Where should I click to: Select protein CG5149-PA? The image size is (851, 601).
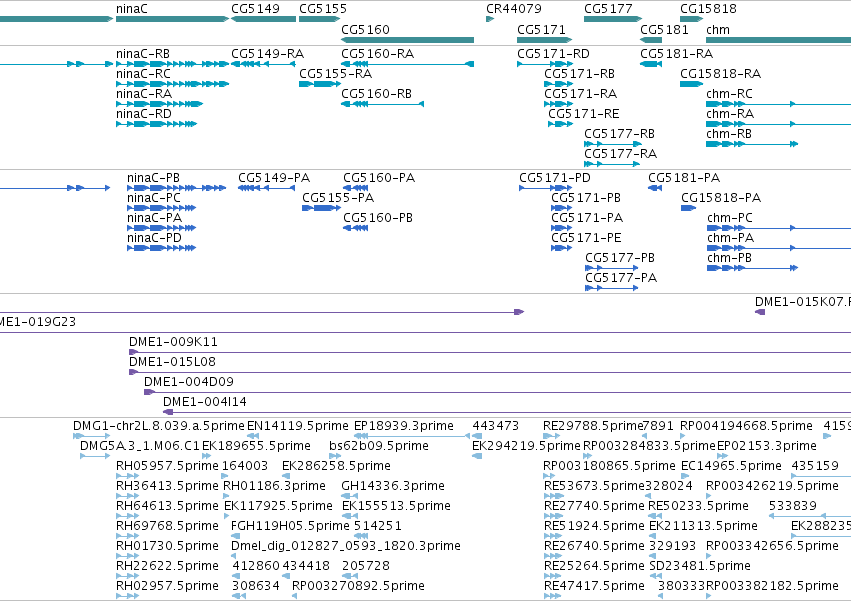tap(274, 178)
